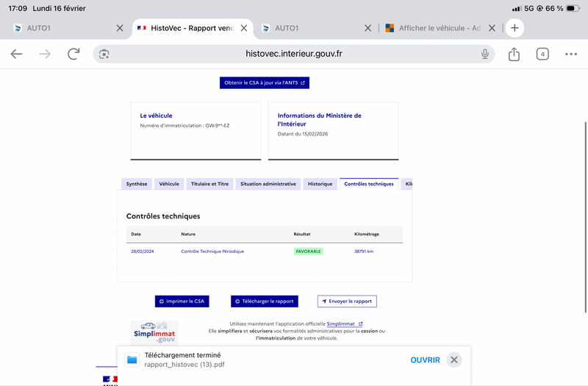The height and width of the screenshot is (386, 588).
Task: Click Envoyer le rapport button
Action: [x=347, y=301]
